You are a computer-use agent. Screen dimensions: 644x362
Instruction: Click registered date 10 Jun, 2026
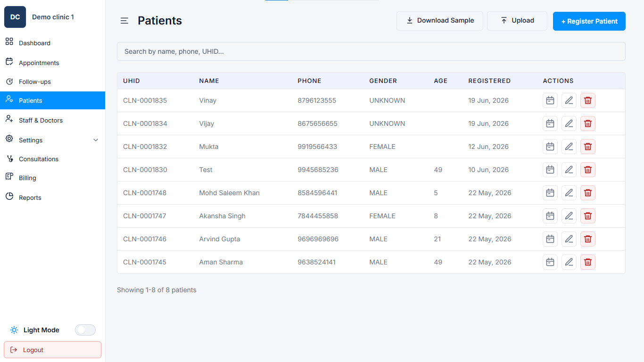[x=488, y=170]
